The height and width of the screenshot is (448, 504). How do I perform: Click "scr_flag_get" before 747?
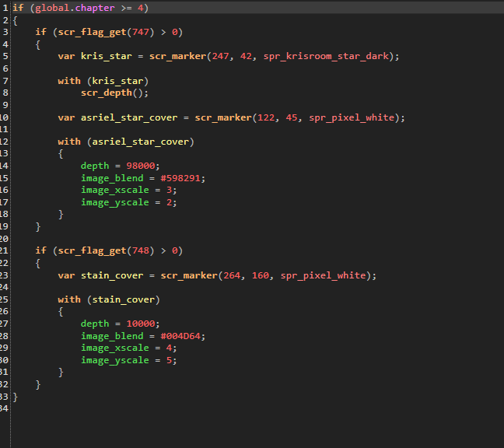tap(92, 33)
